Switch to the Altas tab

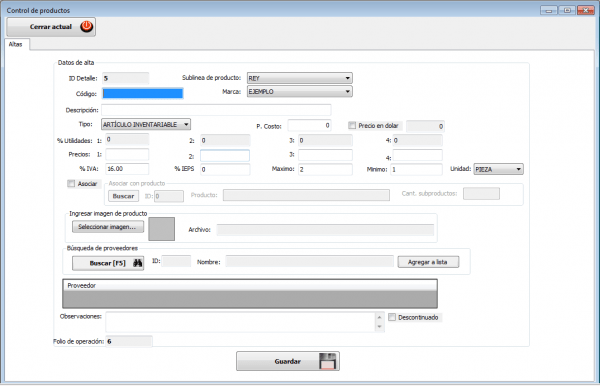point(16,44)
